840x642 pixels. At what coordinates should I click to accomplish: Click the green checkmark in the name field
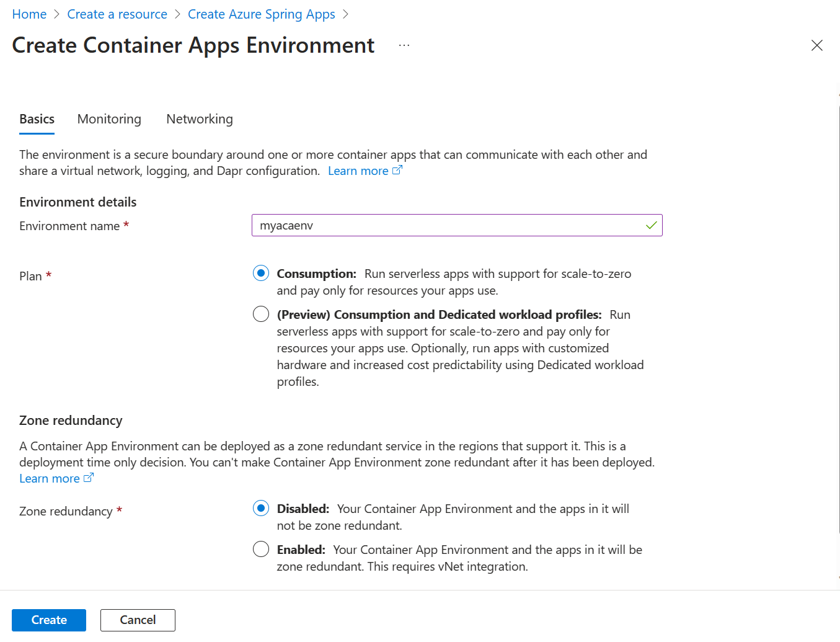pyautogui.click(x=651, y=225)
